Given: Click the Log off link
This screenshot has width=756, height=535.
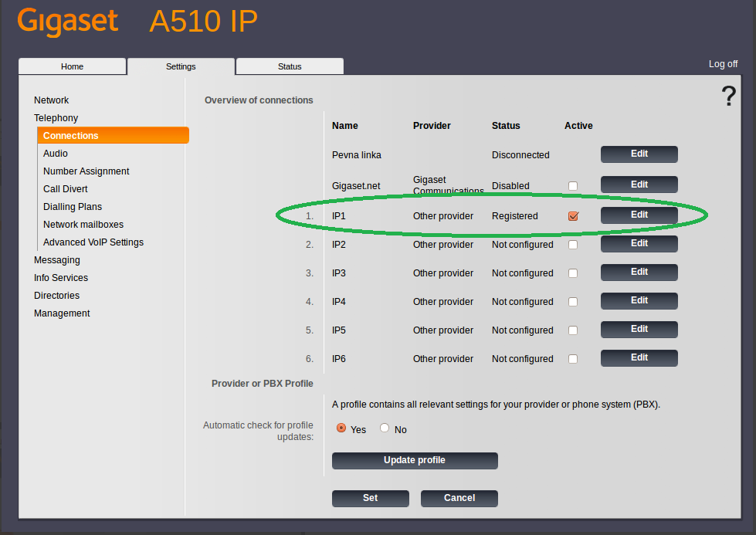Looking at the screenshot, I should click(x=723, y=64).
